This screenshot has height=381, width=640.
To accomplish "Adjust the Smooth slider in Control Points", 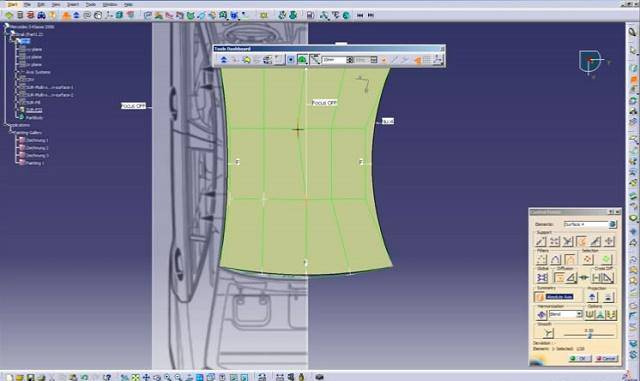I will click(x=589, y=335).
